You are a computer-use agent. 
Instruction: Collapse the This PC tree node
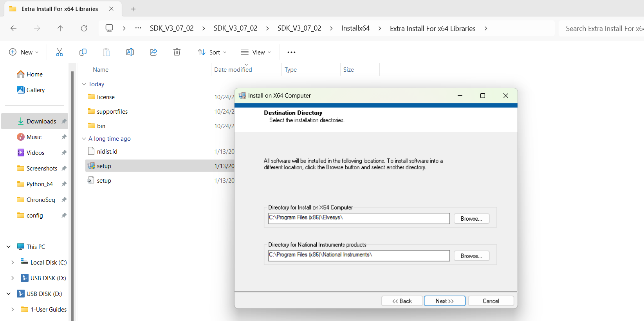click(x=9, y=247)
